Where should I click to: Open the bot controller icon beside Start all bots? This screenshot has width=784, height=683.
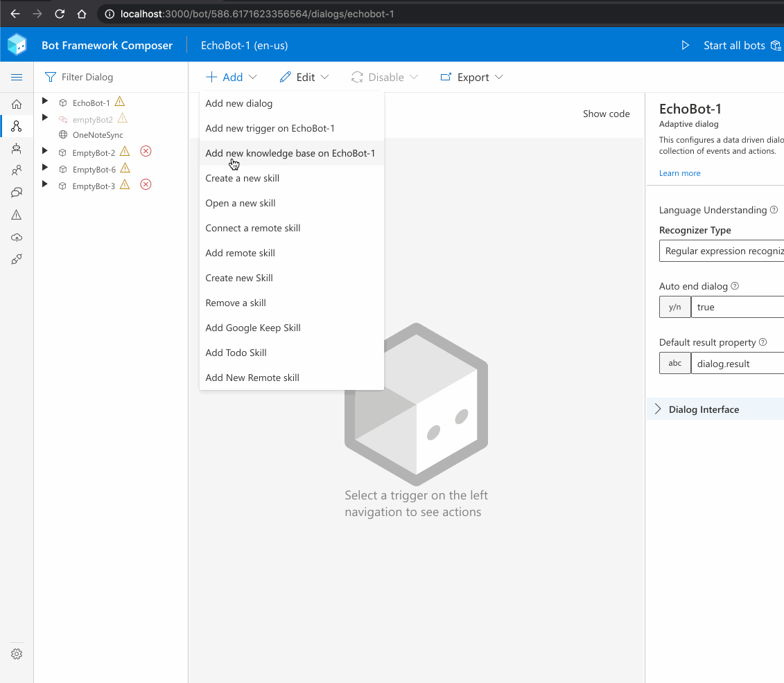[x=776, y=46]
